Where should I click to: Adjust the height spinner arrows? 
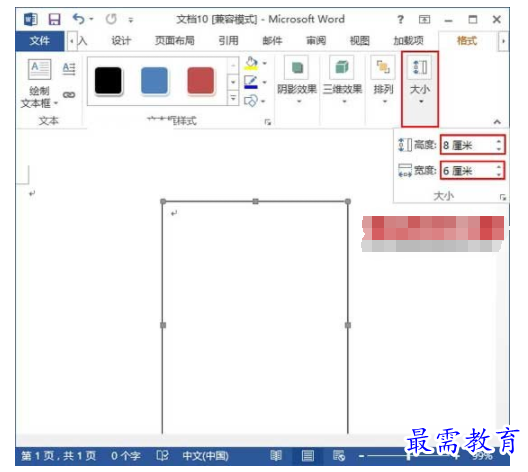coord(499,145)
